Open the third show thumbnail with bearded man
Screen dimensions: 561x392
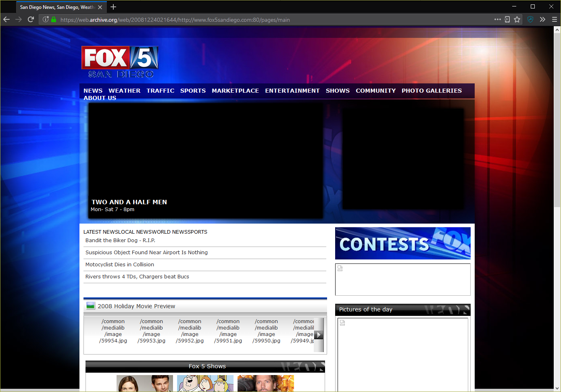266,383
